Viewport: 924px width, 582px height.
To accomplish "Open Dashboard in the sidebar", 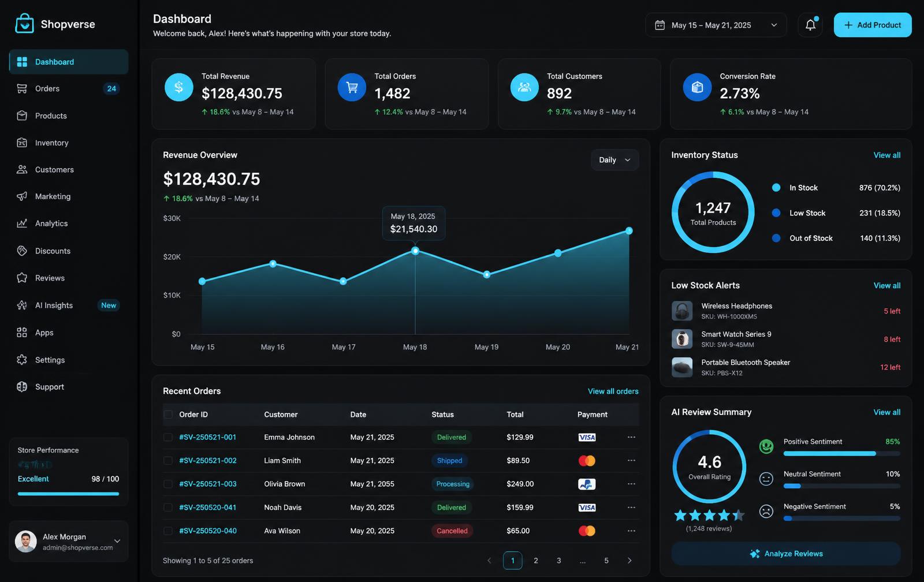I will [69, 62].
